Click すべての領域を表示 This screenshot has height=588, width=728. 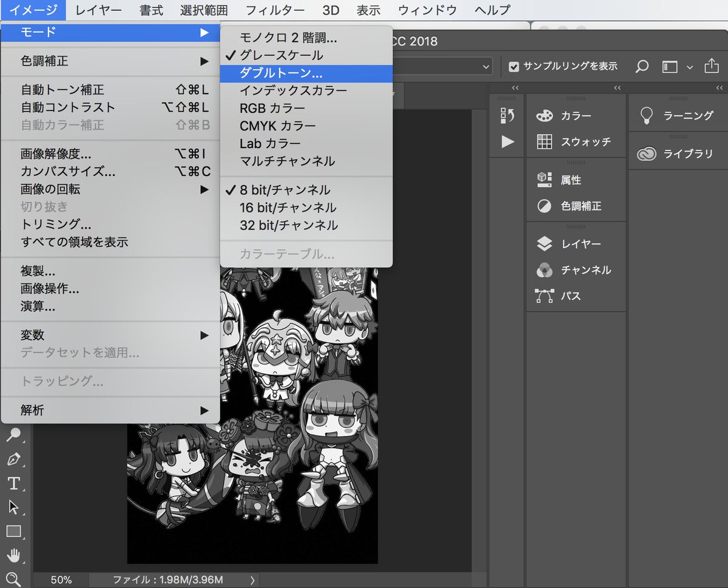[110, 242]
